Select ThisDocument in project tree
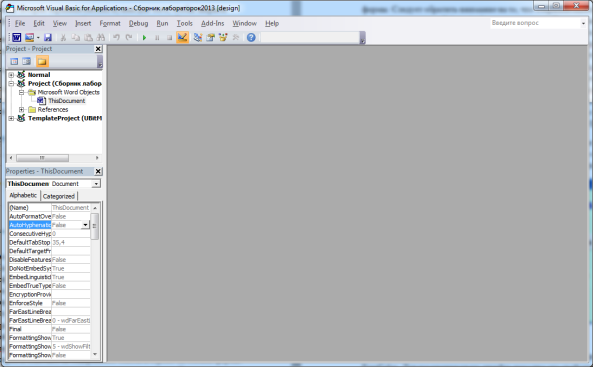The image size is (593, 367). [66, 101]
